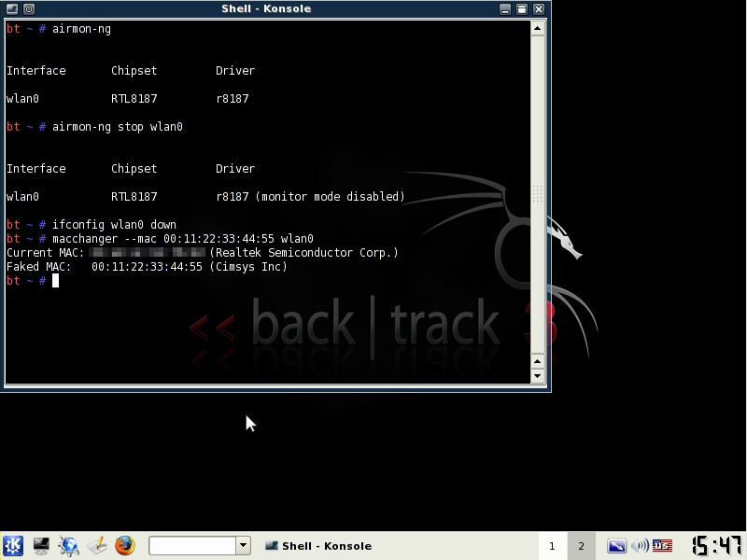Click the 'Faked MAC:' output line text

(147, 267)
